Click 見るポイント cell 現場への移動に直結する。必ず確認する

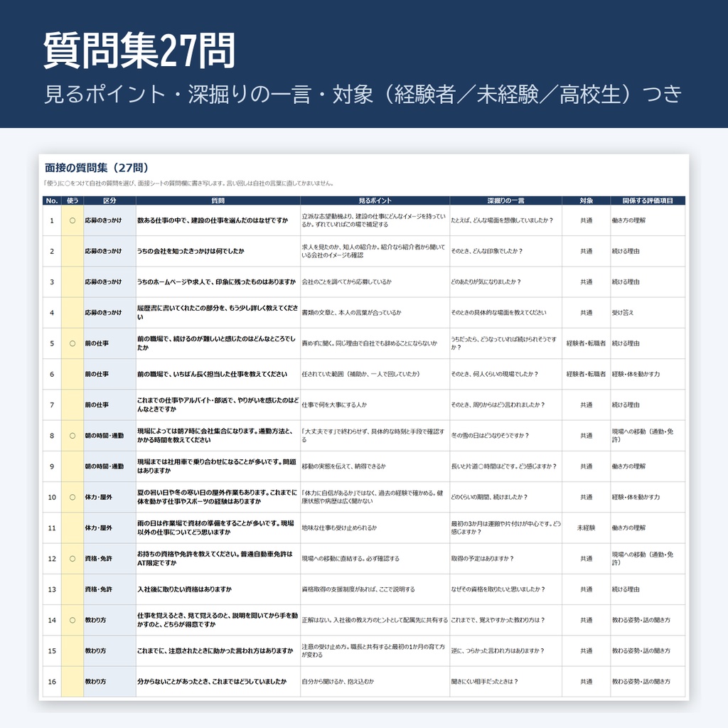pyautogui.click(x=375, y=559)
